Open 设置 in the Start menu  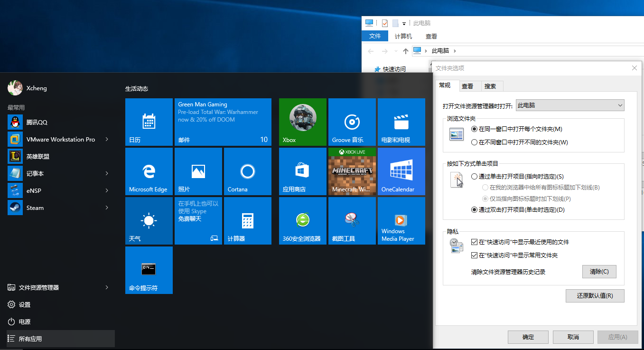(x=61, y=304)
